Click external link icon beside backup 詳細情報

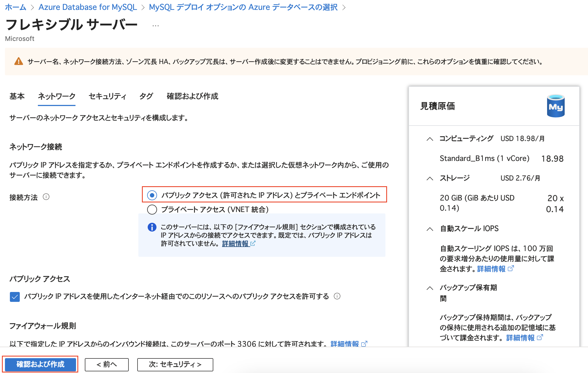540,337
